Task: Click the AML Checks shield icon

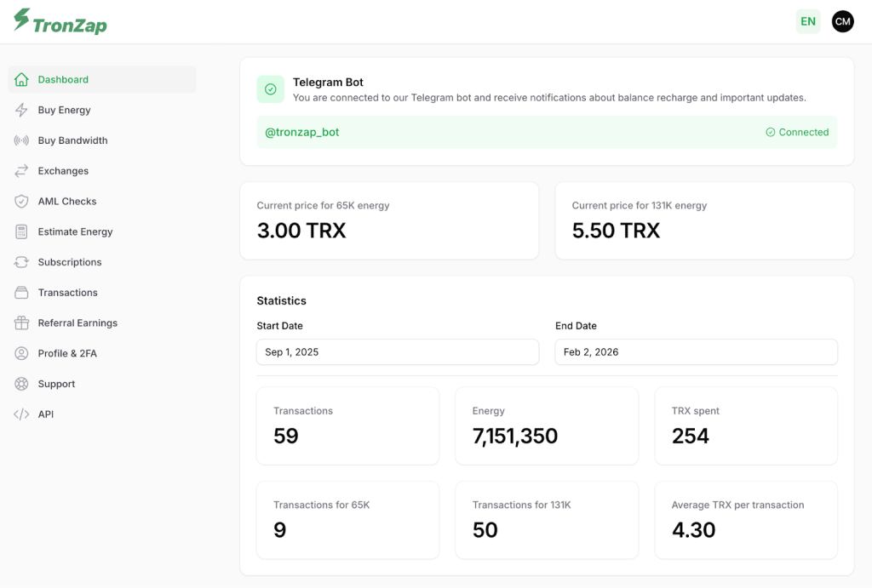Action: point(22,202)
